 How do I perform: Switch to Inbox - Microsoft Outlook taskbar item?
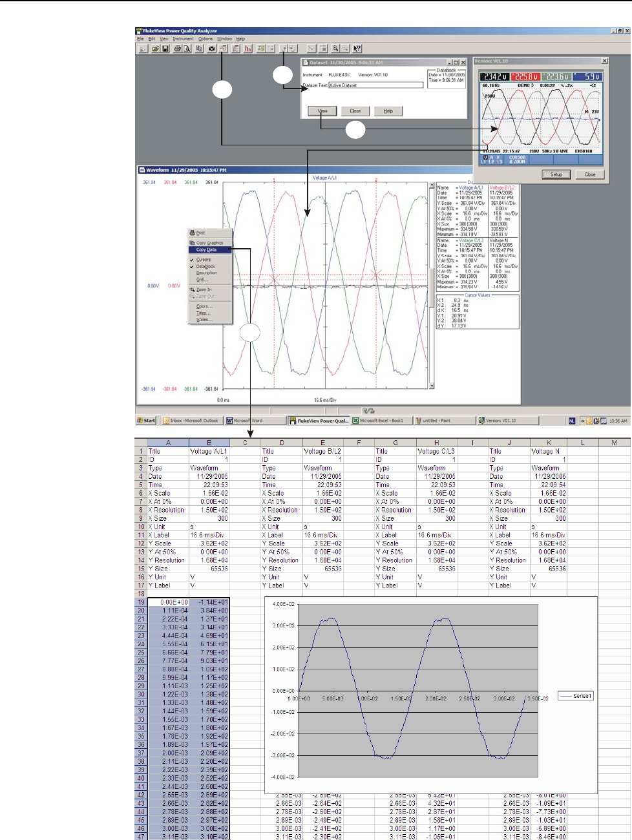pos(191,421)
